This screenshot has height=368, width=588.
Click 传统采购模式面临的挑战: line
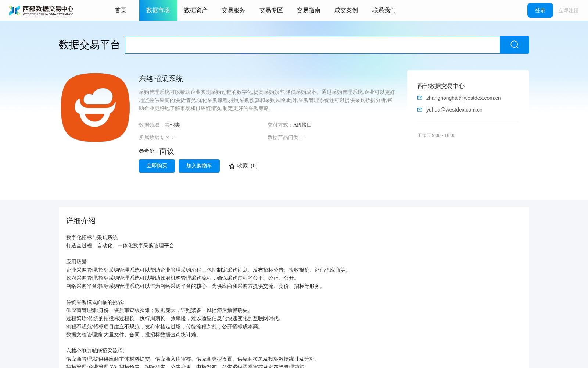point(95,302)
